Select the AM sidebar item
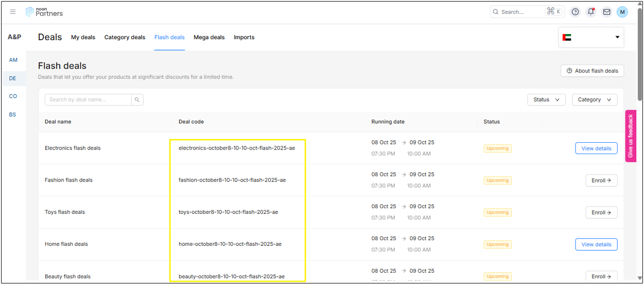This screenshot has height=285, width=644. (x=13, y=60)
